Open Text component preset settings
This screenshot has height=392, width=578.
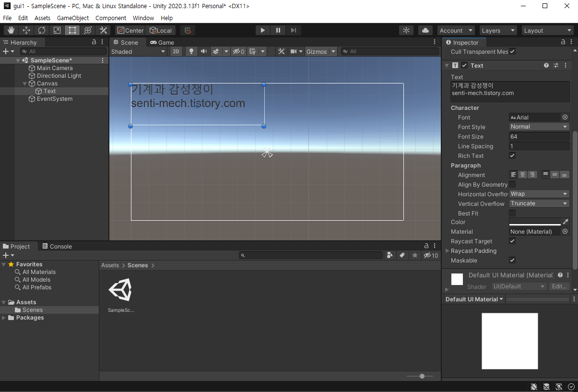[x=556, y=65]
